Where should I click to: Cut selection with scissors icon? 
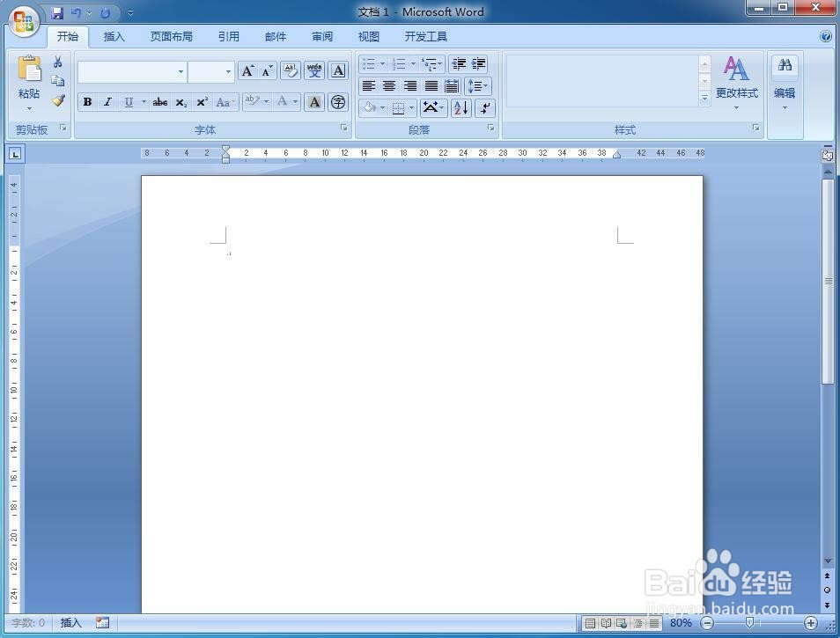[58, 62]
